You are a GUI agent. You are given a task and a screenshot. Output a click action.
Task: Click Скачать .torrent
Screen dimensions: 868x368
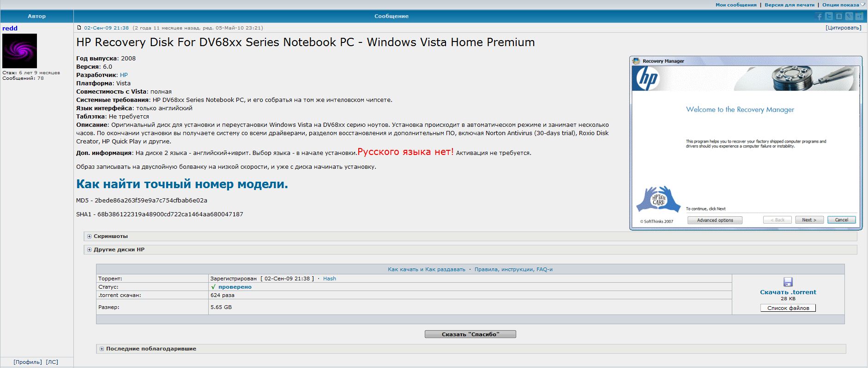coord(788,292)
